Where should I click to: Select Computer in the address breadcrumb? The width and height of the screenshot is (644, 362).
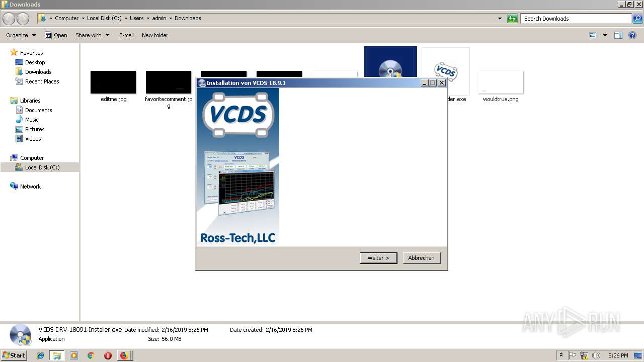point(66,18)
